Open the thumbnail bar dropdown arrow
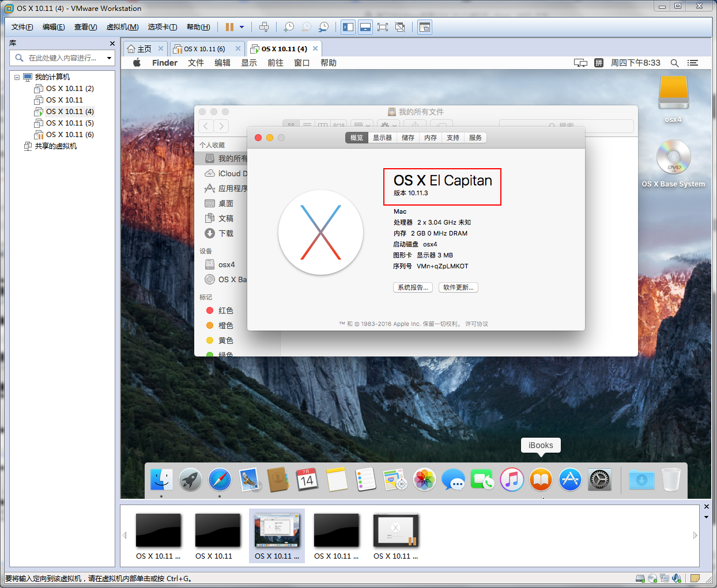Screen dimensions: 717x588 coord(706,517)
